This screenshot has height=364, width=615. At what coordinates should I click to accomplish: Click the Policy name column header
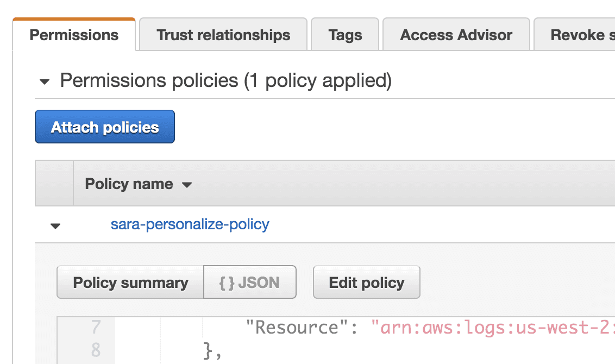[x=128, y=184]
